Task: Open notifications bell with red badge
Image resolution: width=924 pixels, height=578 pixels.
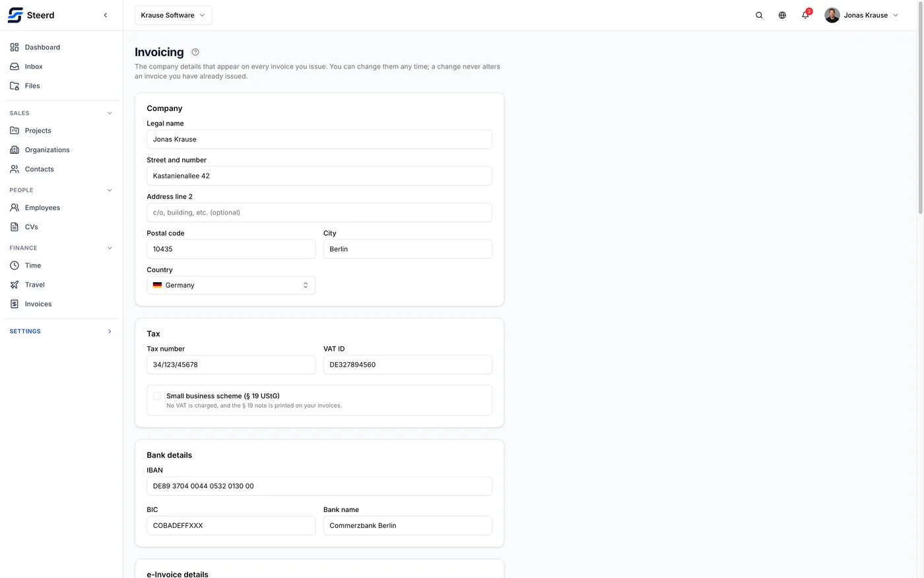Action: pos(806,15)
